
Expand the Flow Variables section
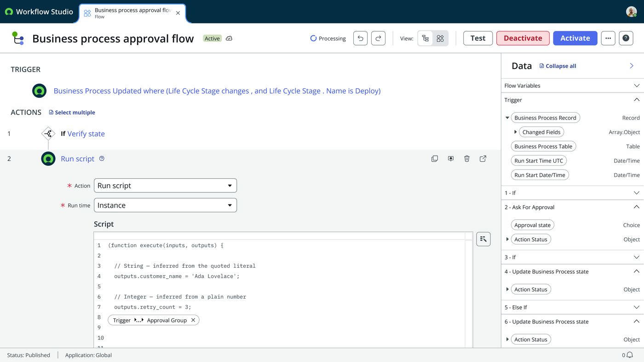pos(572,85)
